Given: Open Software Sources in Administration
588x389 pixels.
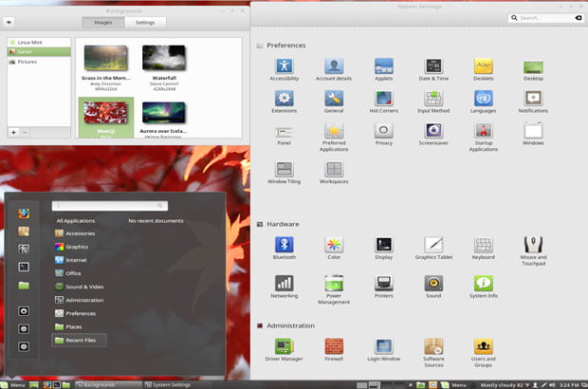Looking at the screenshot, I should coord(433,346).
